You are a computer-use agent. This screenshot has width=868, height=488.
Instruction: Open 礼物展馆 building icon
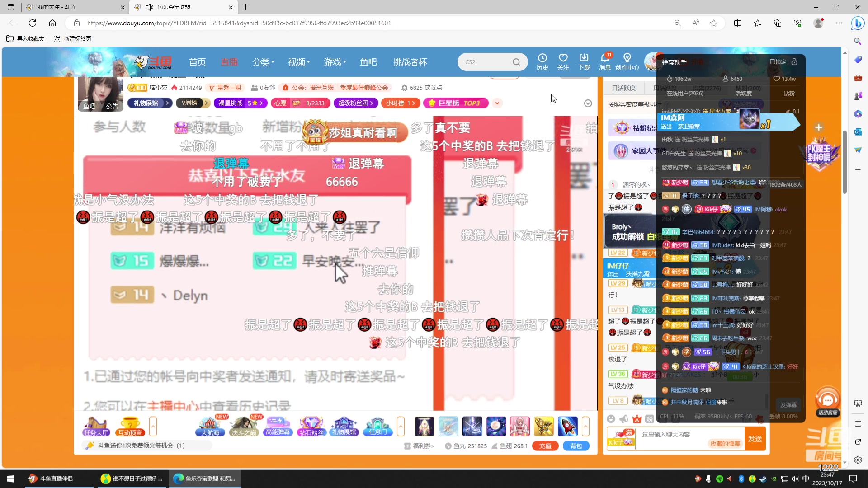point(344,426)
